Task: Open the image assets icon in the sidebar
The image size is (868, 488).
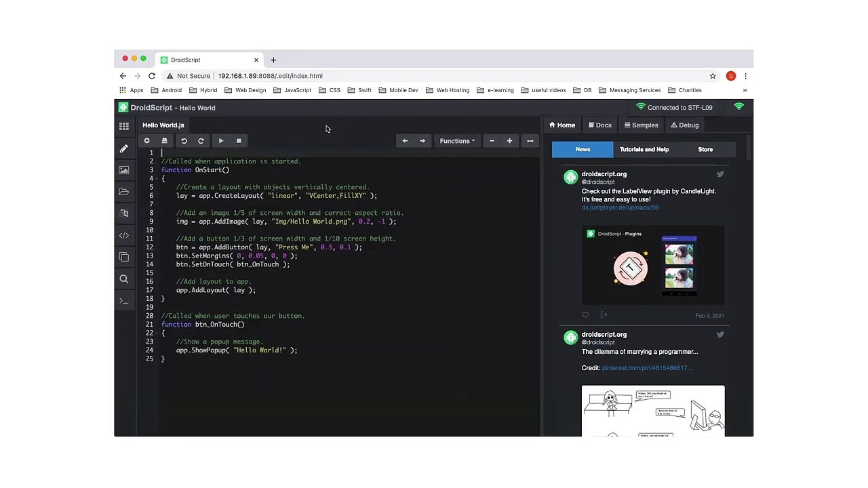Action: pos(124,170)
